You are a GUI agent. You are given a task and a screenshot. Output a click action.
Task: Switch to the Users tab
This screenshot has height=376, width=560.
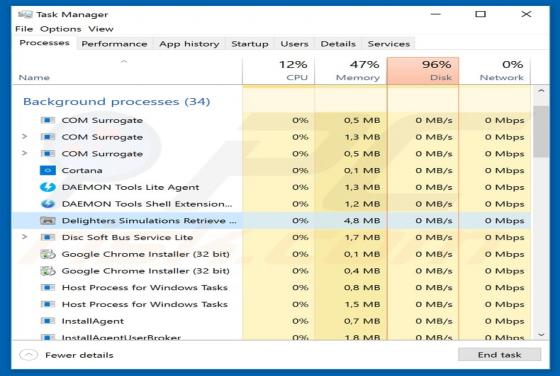click(x=294, y=44)
